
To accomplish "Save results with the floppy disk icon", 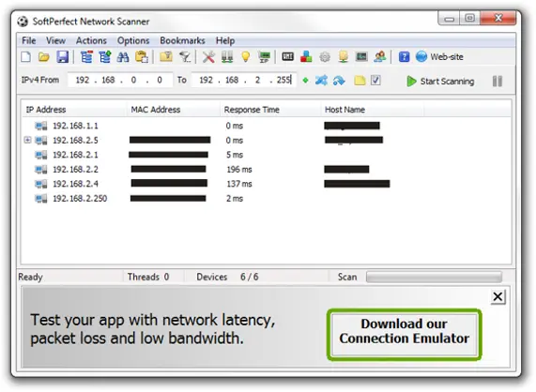I will tap(62, 57).
